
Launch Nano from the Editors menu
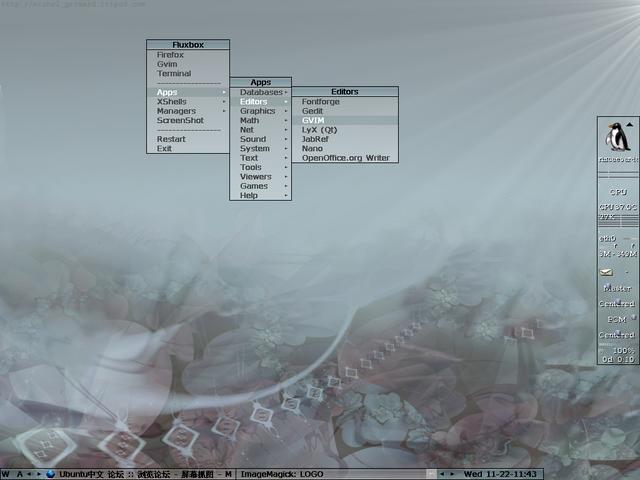[345, 149]
